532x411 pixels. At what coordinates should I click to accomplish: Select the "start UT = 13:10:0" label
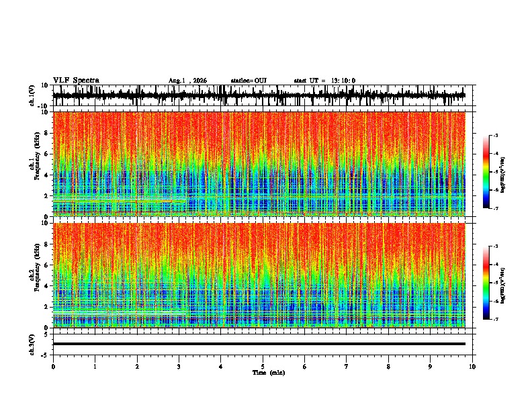tap(324, 81)
